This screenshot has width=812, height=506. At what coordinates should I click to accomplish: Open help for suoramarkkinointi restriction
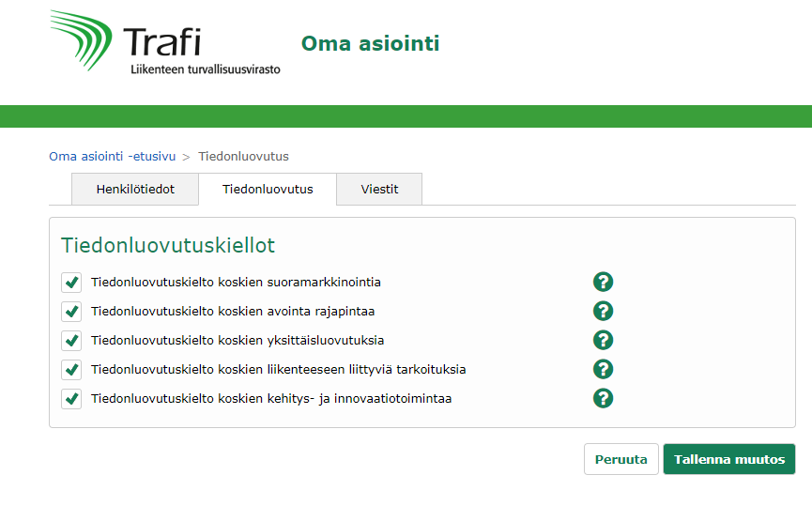(x=603, y=282)
